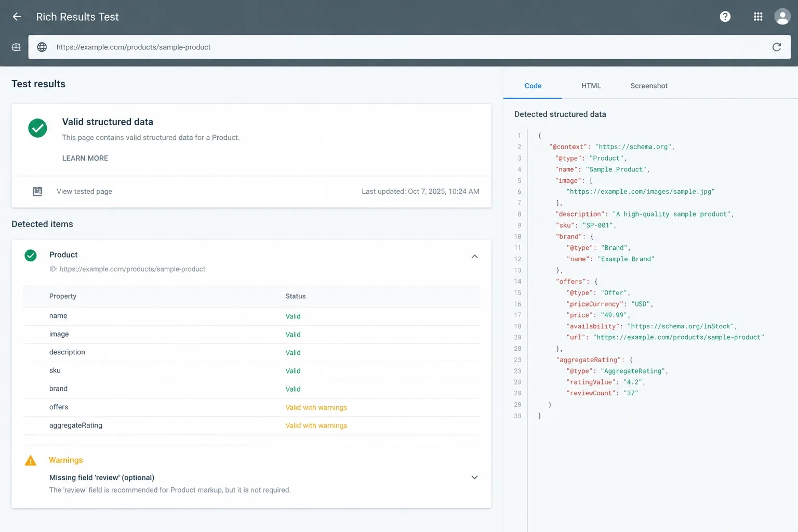Click the Product ID URL text
Screen dimensions: 798x532
tap(132, 269)
